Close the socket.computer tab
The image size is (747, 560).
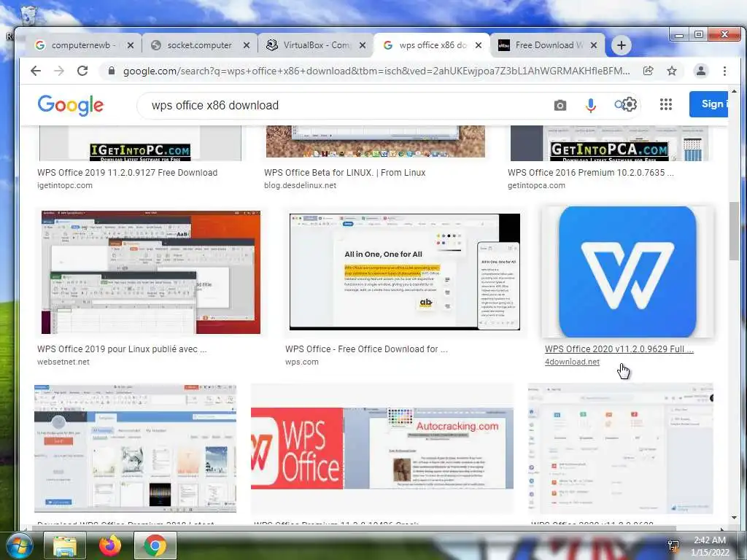coord(247,45)
